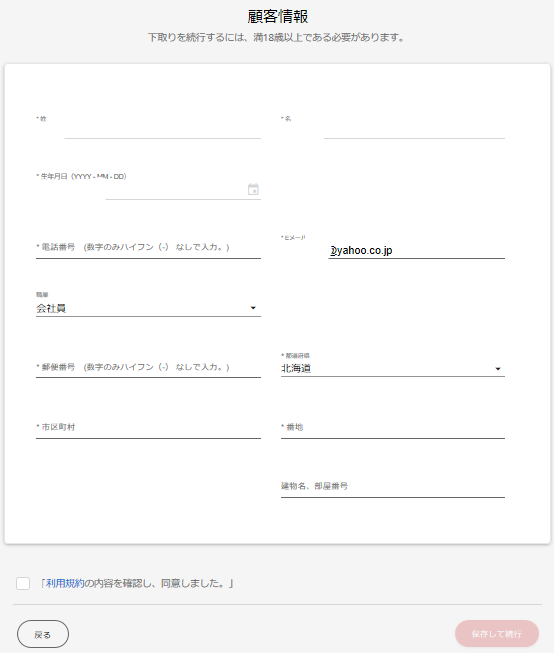The width and height of the screenshot is (554, 653).
Task: Click the 建物名、部屋番号 building field
Action: click(393, 487)
